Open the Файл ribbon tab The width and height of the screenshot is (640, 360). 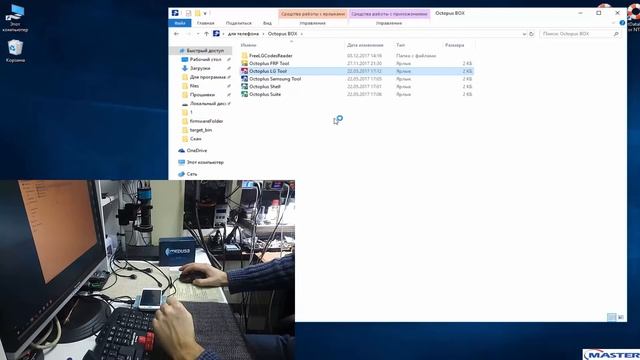pos(180,23)
